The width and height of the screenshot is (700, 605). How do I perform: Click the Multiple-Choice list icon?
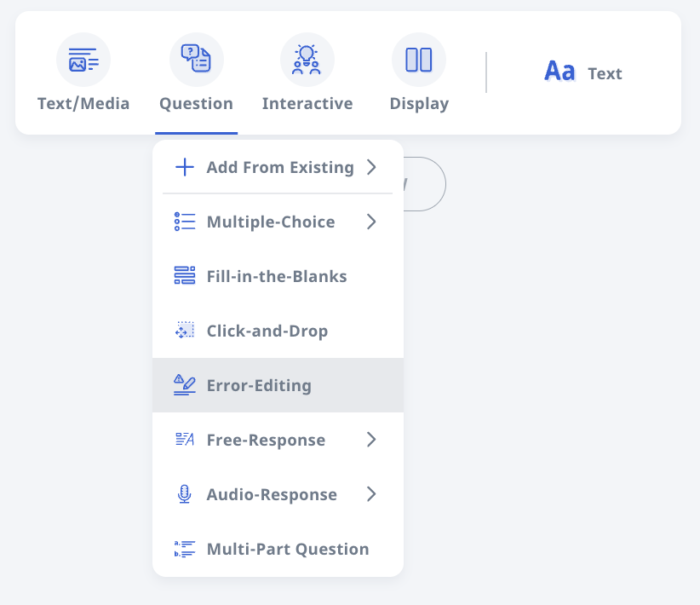tap(185, 222)
